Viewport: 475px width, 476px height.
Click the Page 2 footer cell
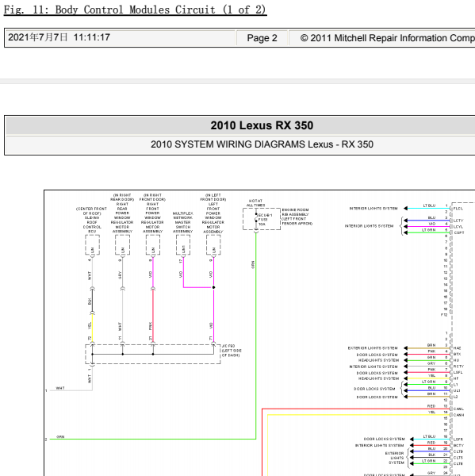[262, 38]
